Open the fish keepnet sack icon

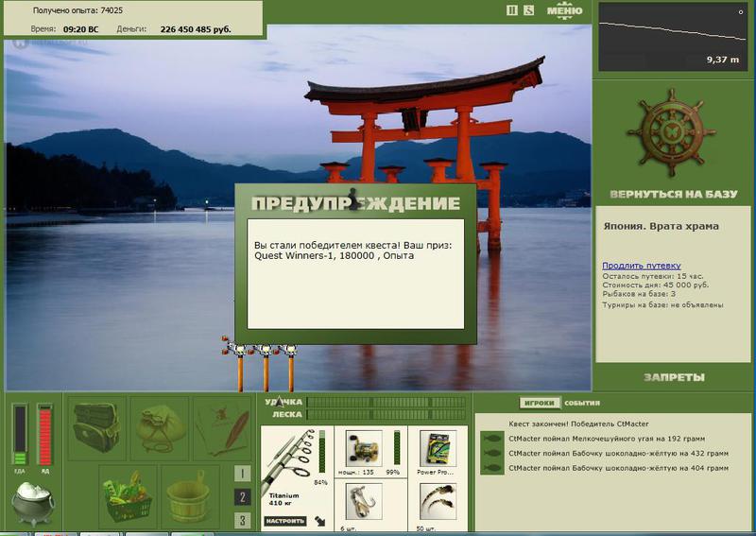pyautogui.click(x=160, y=428)
